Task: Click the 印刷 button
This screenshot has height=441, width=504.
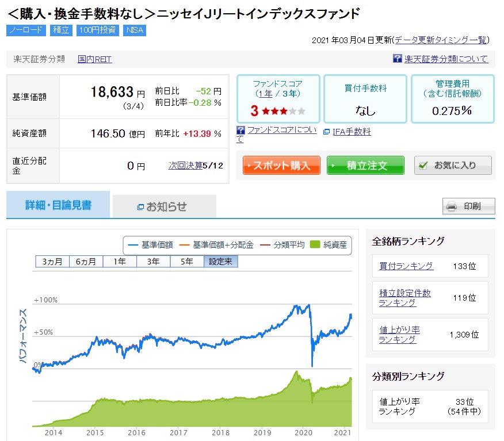Action: pyautogui.click(x=469, y=206)
